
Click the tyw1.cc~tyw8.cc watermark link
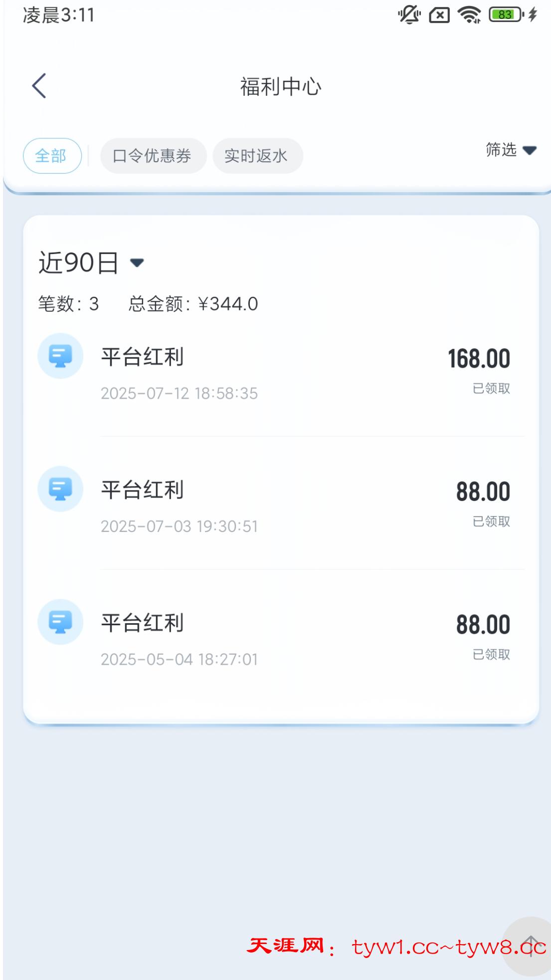(449, 947)
